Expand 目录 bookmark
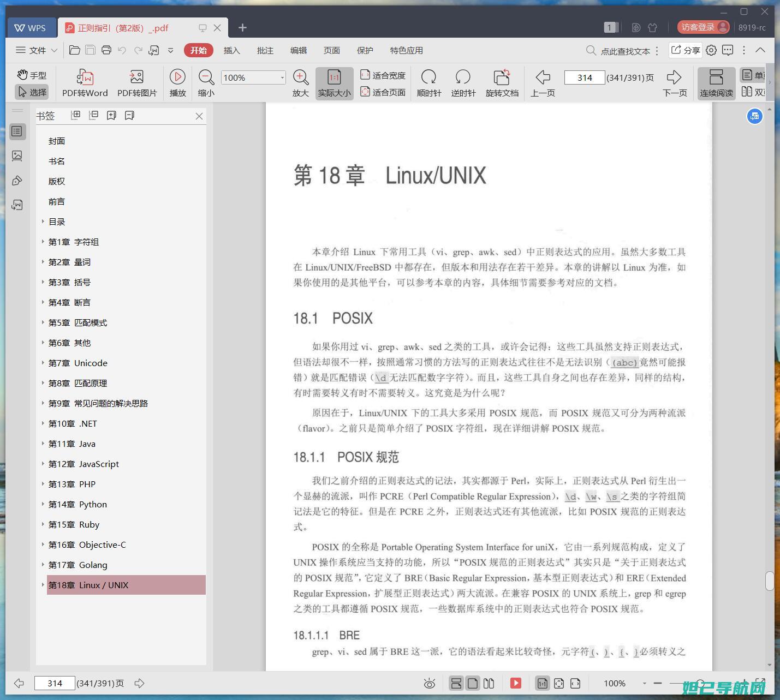Screen dimensions: 780x700 point(43,222)
